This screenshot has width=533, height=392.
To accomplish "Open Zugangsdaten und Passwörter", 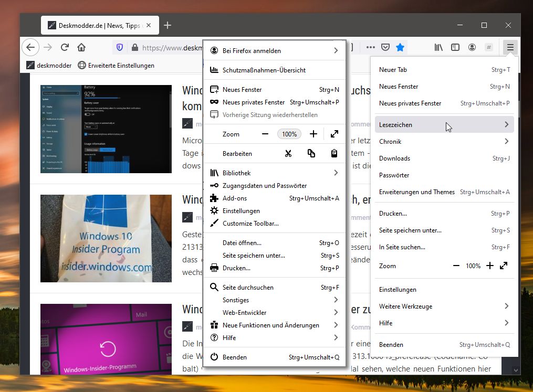I will click(274, 185).
